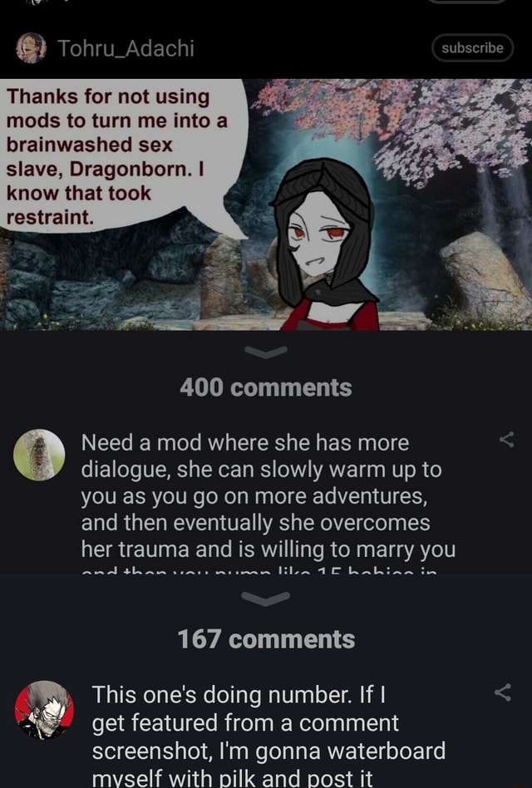Image resolution: width=532 pixels, height=788 pixels.
Task: View the red spiky-haired avatar commenter's profile
Action: point(44,710)
